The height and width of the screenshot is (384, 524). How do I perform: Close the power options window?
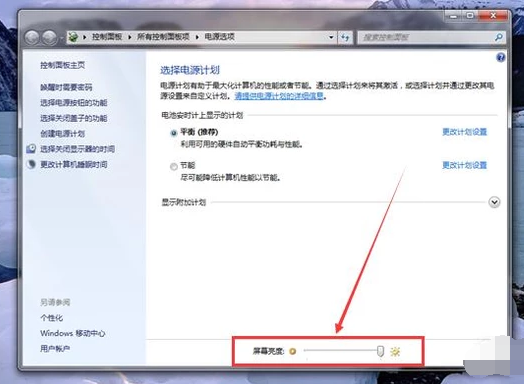(493, 16)
